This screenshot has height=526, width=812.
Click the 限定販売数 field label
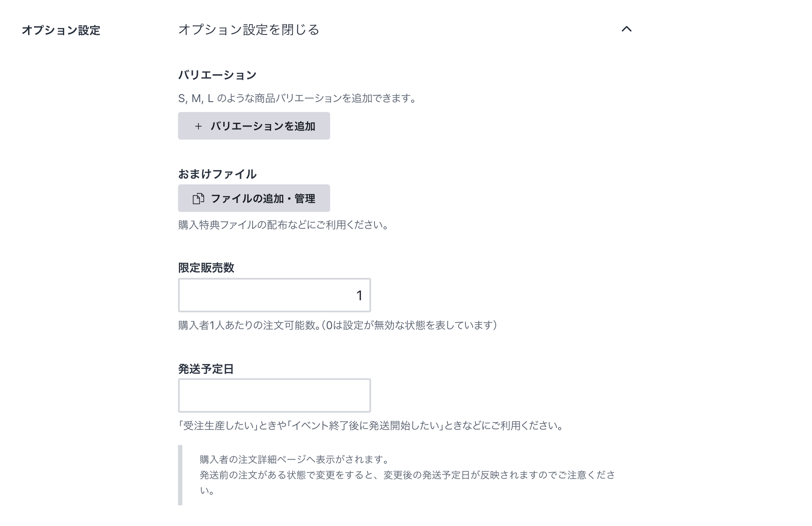pyautogui.click(x=206, y=268)
